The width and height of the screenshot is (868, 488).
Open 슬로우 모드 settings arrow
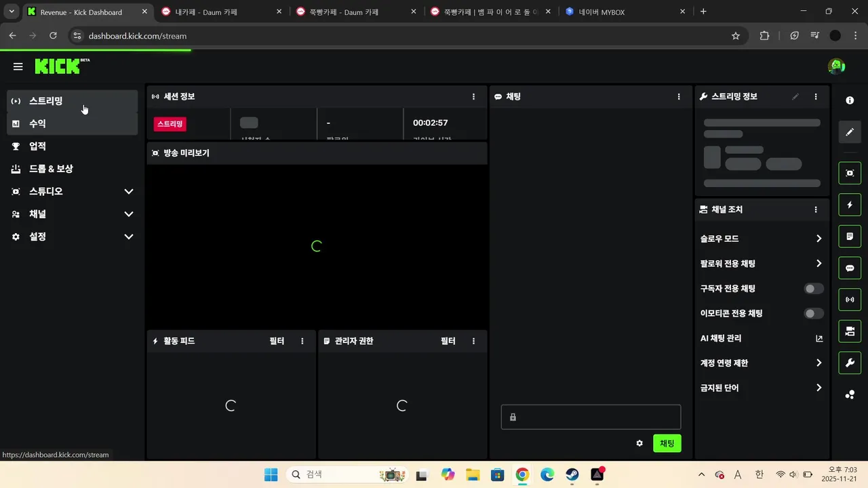coord(818,239)
